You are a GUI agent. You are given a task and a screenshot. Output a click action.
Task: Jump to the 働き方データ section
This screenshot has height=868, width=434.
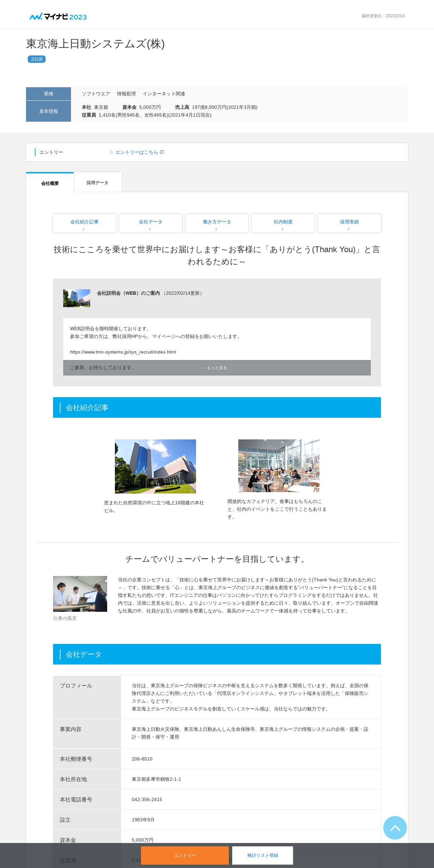pos(217,223)
